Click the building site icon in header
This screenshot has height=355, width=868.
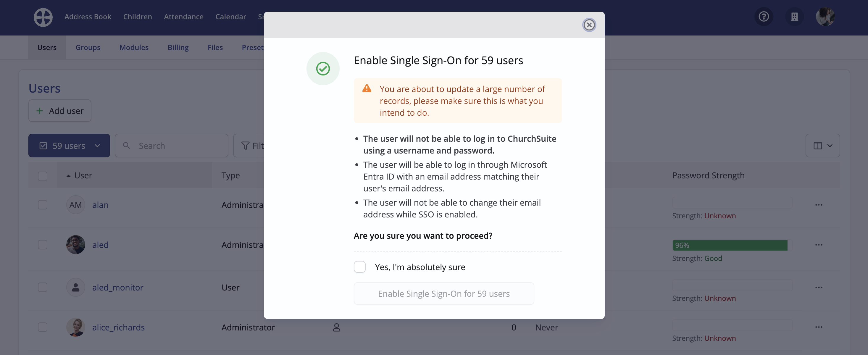click(x=794, y=17)
